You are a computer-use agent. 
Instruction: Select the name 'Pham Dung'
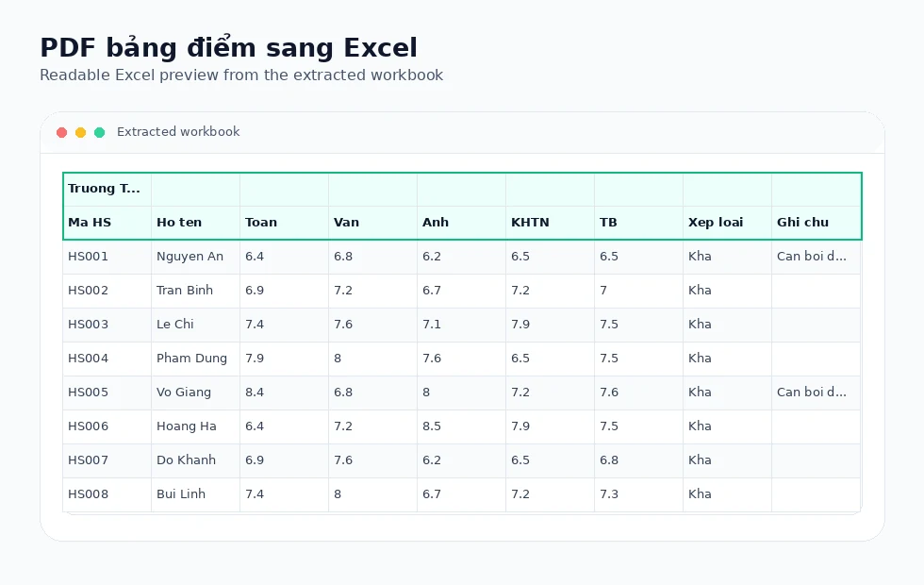pyautogui.click(x=191, y=359)
